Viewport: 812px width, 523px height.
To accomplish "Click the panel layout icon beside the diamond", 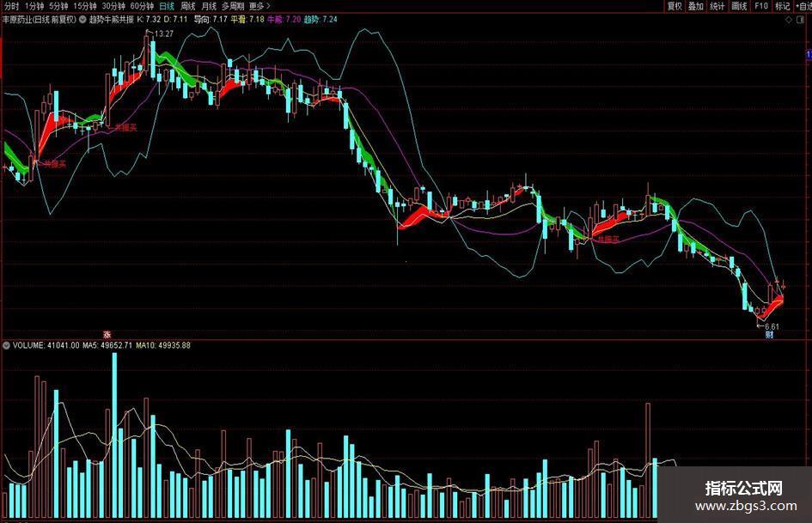I will 800,20.
